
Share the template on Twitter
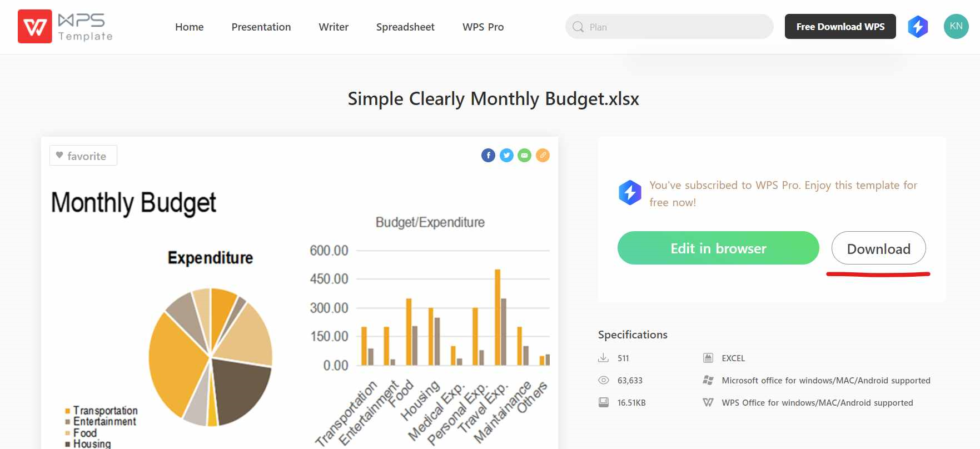[x=506, y=156]
